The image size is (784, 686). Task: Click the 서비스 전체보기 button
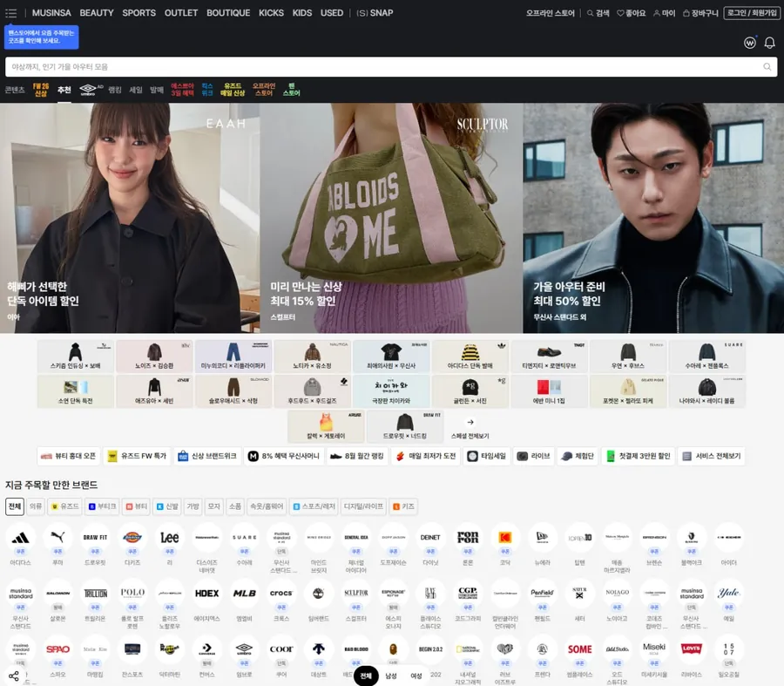712,457
